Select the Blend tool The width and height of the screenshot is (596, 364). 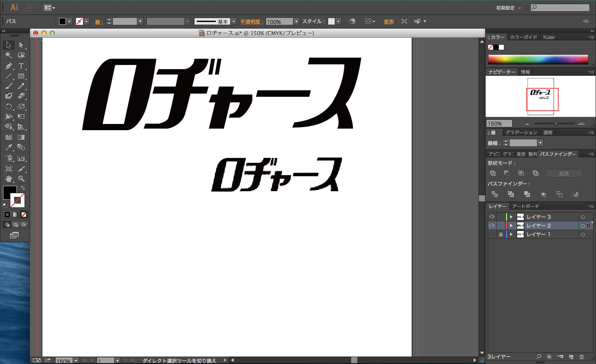click(21, 147)
